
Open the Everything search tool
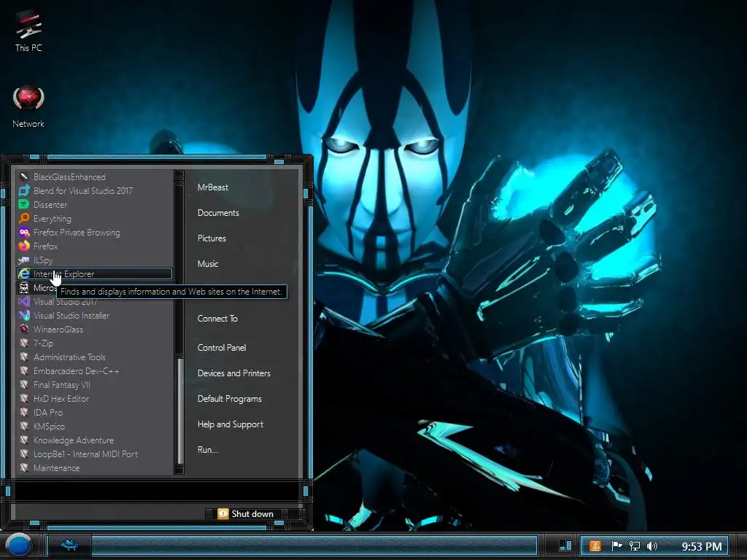(x=94, y=219)
